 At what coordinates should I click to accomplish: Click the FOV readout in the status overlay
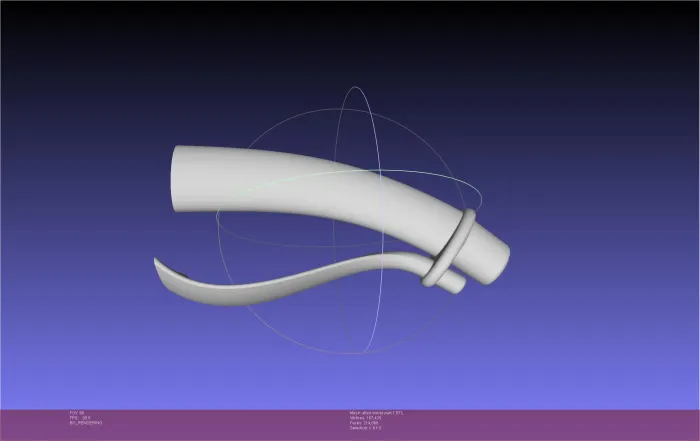[77, 413]
